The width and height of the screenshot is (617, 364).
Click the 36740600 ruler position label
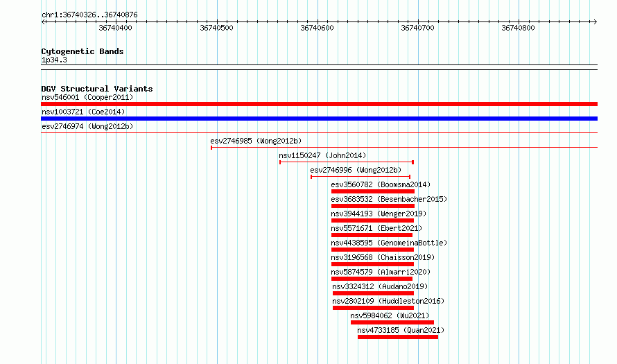click(317, 28)
